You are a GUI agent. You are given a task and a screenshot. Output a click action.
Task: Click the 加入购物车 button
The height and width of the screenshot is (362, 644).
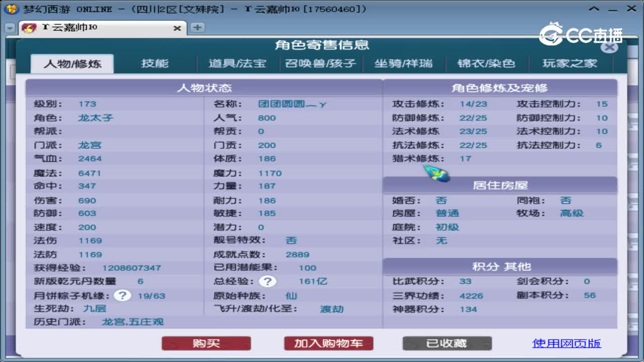(x=329, y=343)
